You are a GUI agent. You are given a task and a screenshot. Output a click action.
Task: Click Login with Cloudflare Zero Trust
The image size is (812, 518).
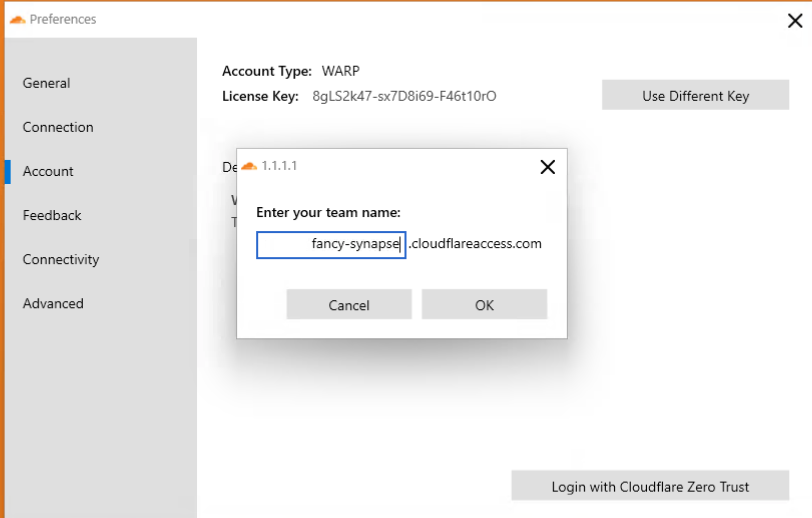tap(650, 485)
